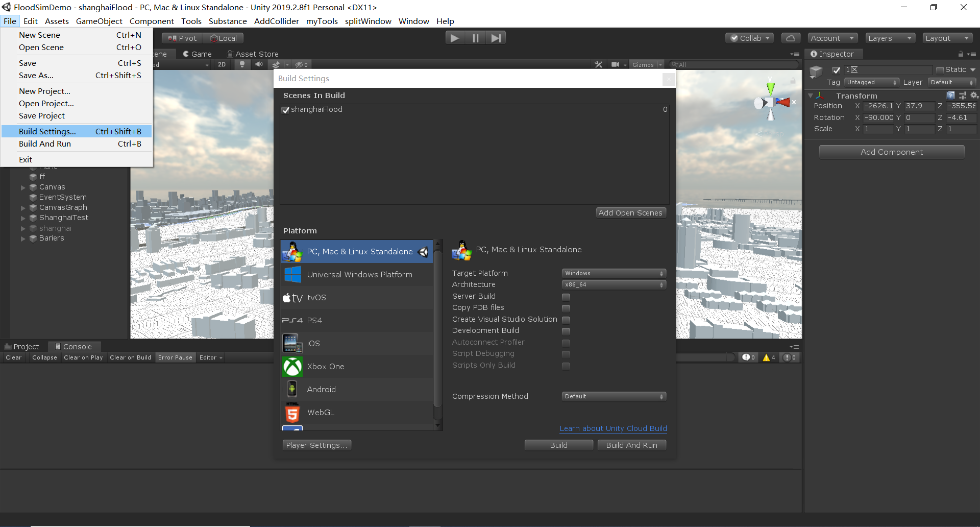Click the scene camera settings icon
Viewport: 980px width, 527px height.
pyautogui.click(x=616, y=64)
